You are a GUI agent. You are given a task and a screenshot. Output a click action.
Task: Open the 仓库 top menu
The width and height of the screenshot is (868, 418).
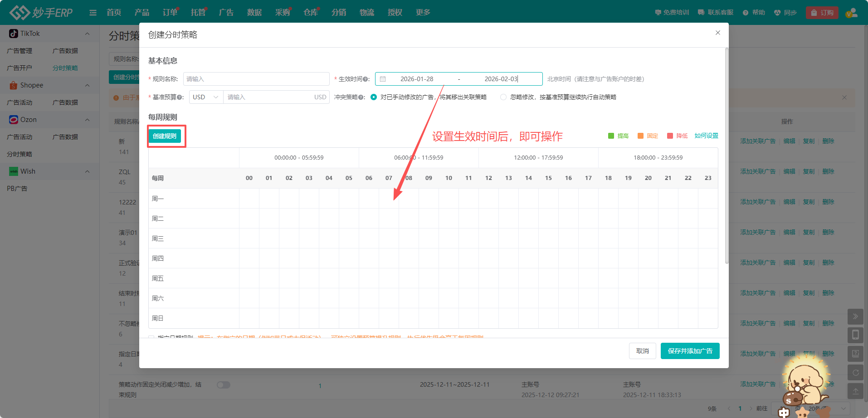point(311,13)
